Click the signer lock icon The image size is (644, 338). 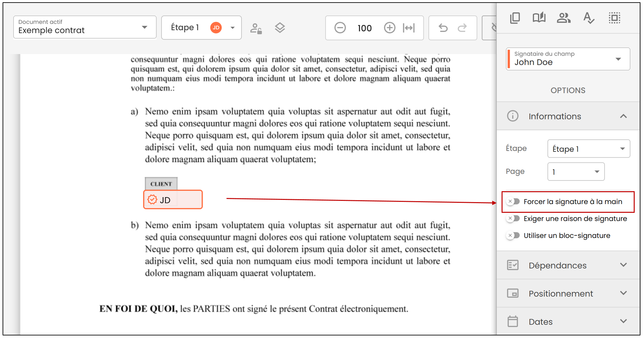(x=256, y=28)
